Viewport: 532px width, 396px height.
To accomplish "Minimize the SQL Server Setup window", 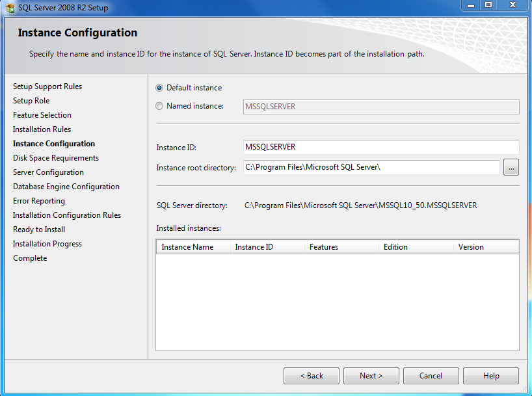I will coord(471,5).
